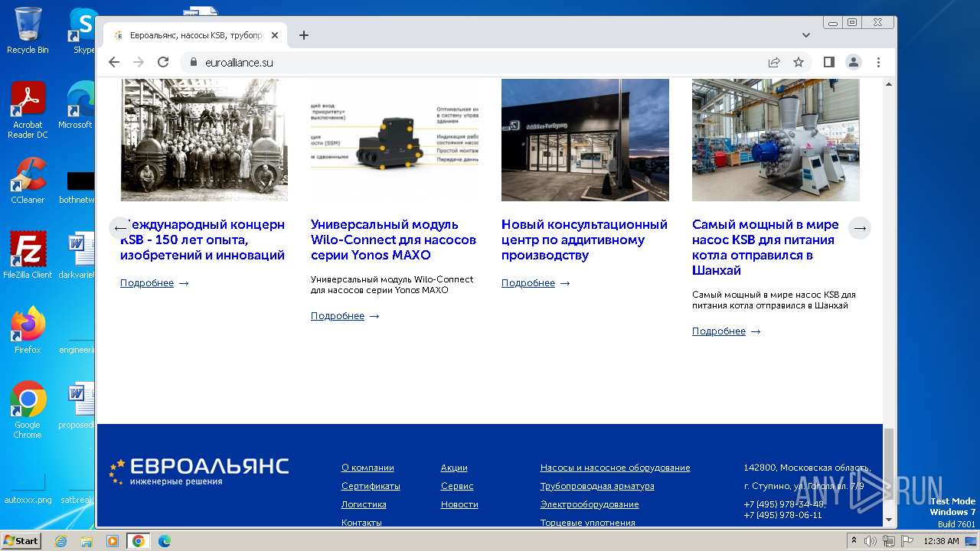Image resolution: width=980 pixels, height=551 pixels.
Task: Open the Chrome profile avatar
Action: (854, 62)
